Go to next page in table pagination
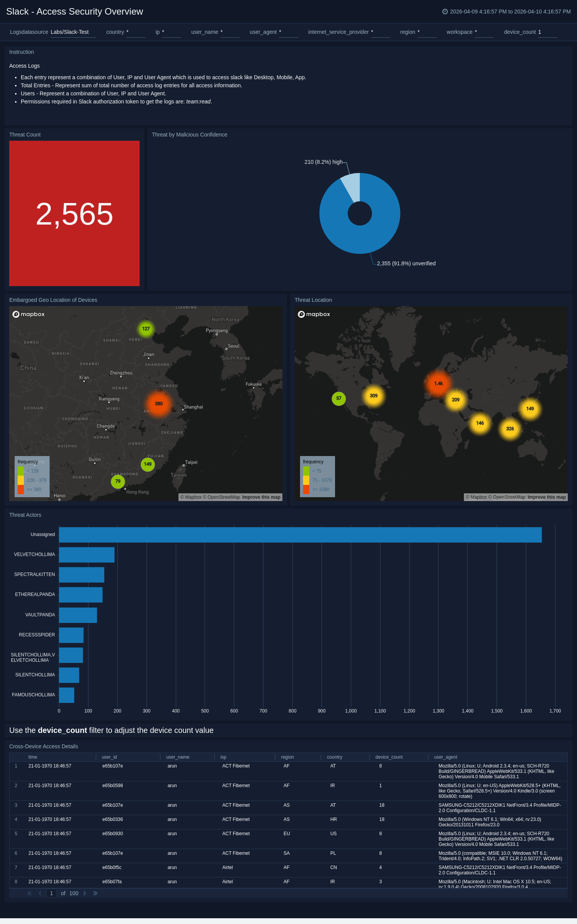Image resolution: width=577 pixels, height=924 pixels. (x=85, y=893)
